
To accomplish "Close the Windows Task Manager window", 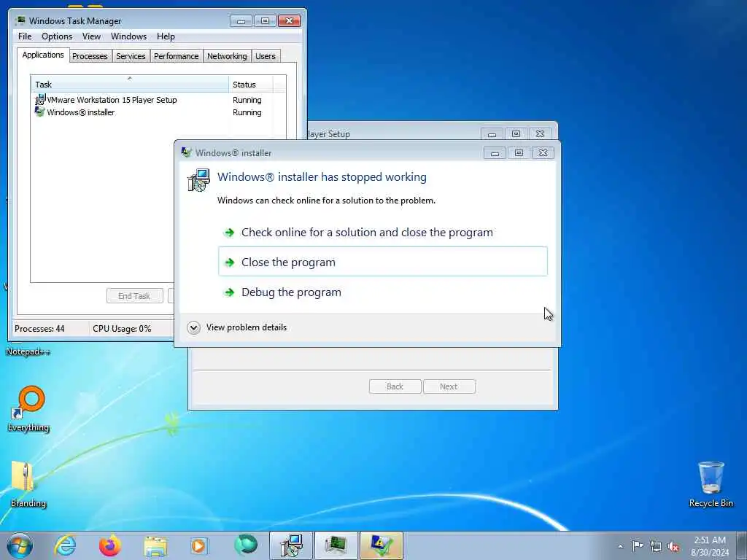I will pos(289,21).
